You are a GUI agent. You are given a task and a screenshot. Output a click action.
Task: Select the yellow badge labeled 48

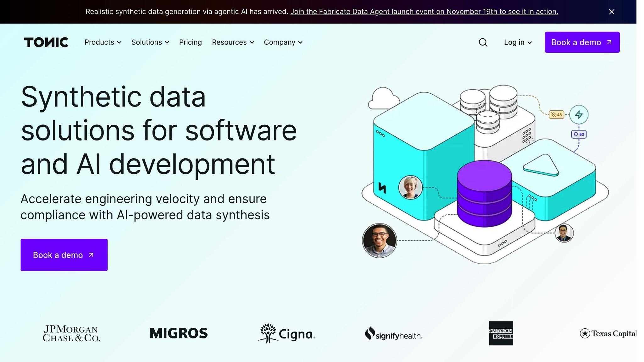point(556,115)
